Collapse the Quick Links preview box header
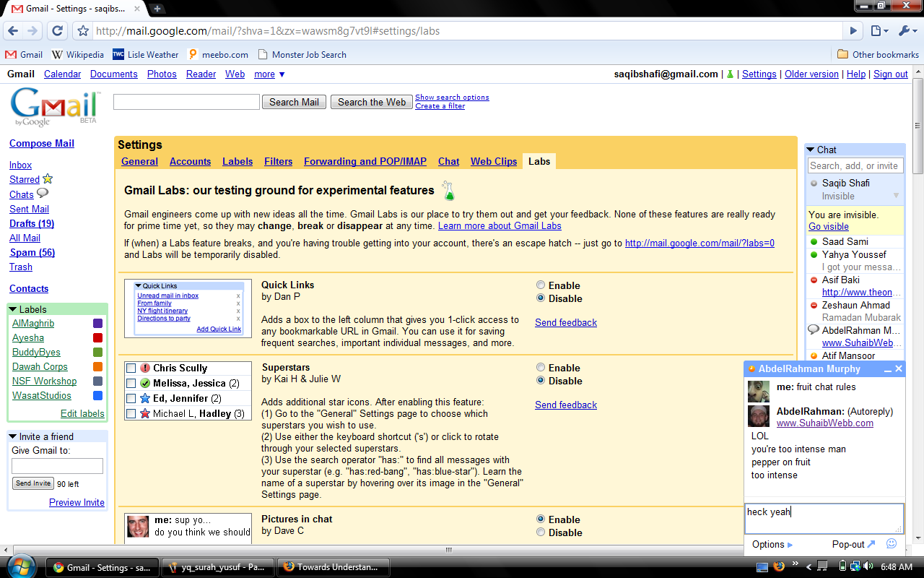This screenshot has height=578, width=924. pos(138,286)
